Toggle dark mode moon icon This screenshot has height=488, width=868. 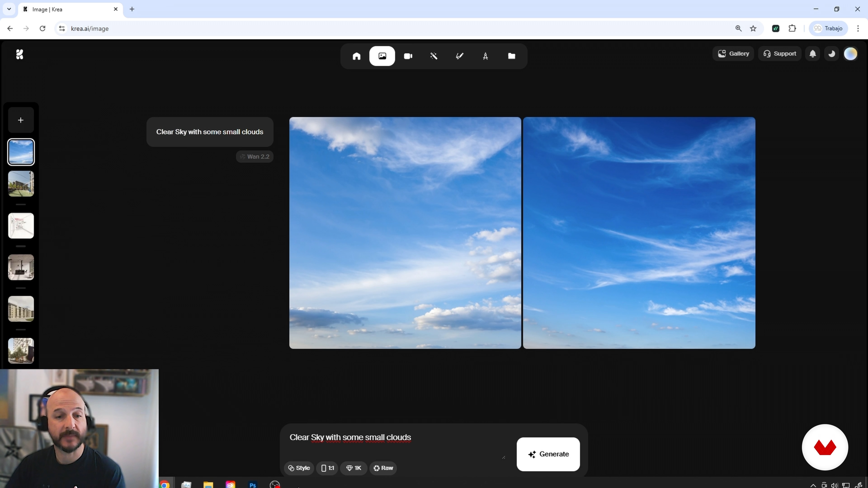coord(831,54)
